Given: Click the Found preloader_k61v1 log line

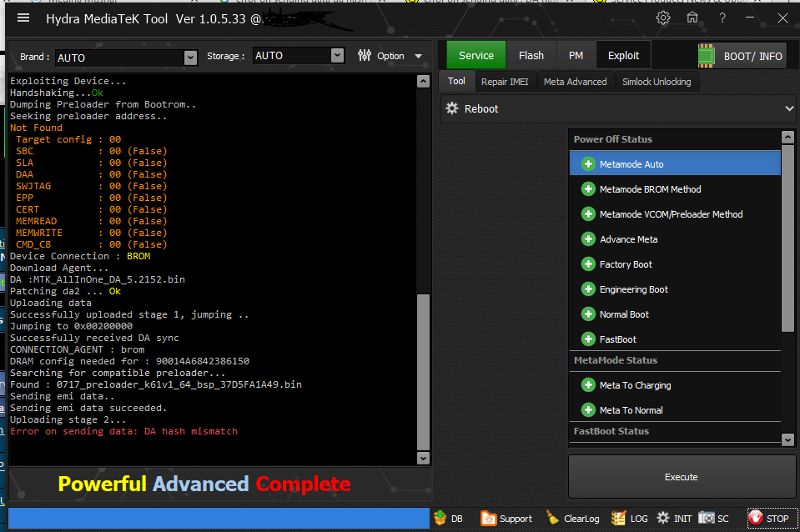Looking at the screenshot, I should tap(156, 384).
